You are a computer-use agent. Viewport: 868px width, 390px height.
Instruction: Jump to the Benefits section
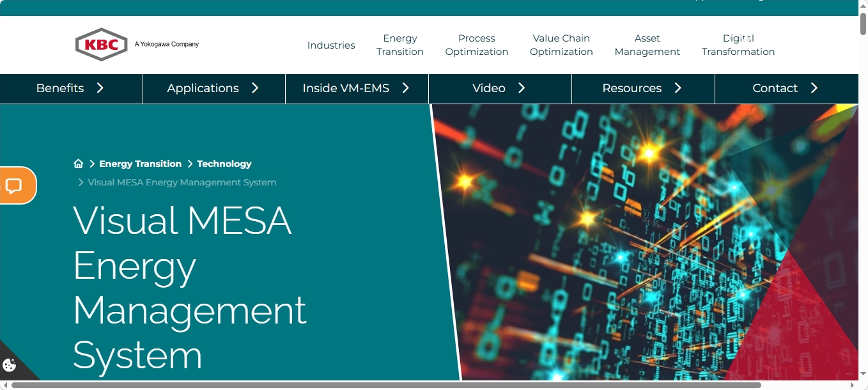point(71,88)
